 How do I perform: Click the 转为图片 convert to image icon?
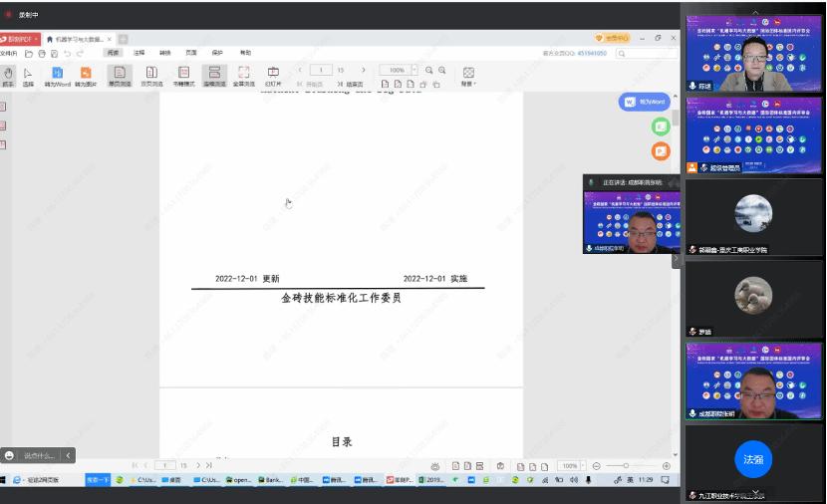click(x=86, y=76)
